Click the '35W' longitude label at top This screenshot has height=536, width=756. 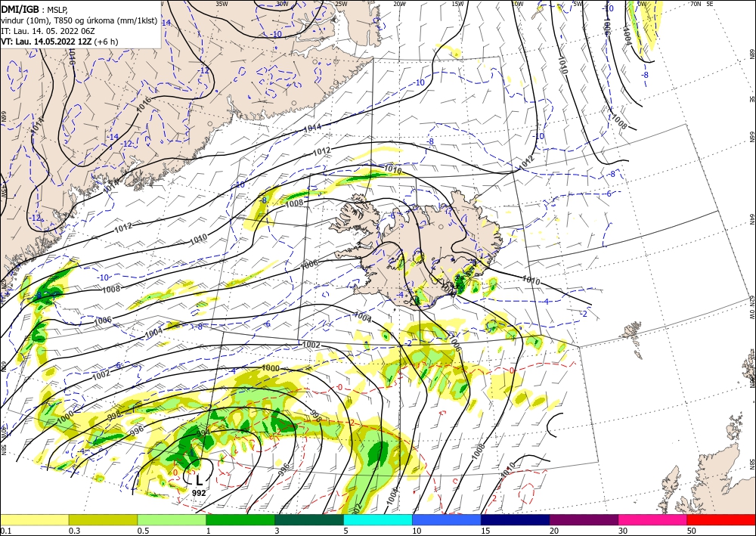[222, 4]
